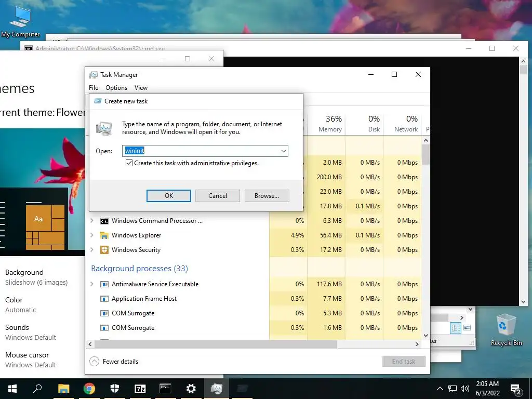Open the notification center icon

click(516, 389)
